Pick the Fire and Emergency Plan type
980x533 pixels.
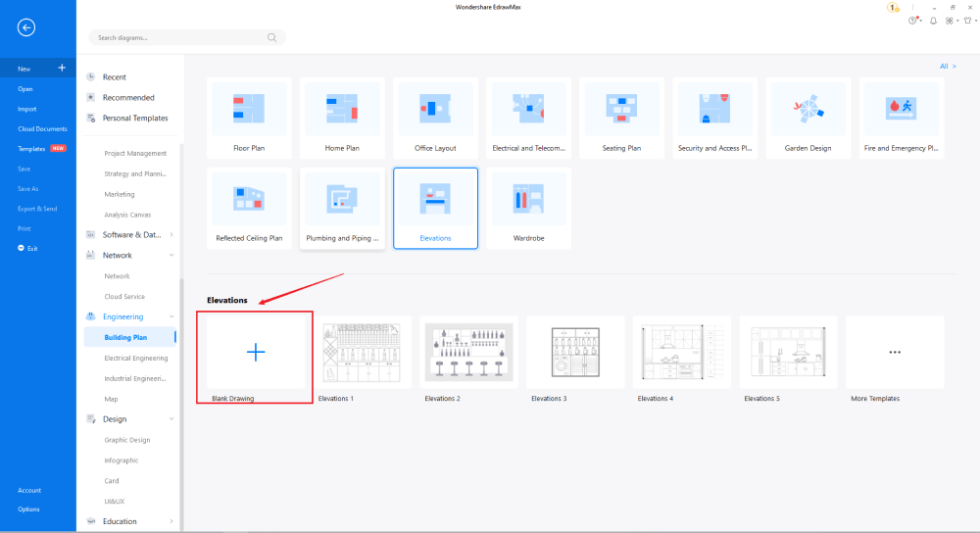pyautogui.click(x=901, y=119)
